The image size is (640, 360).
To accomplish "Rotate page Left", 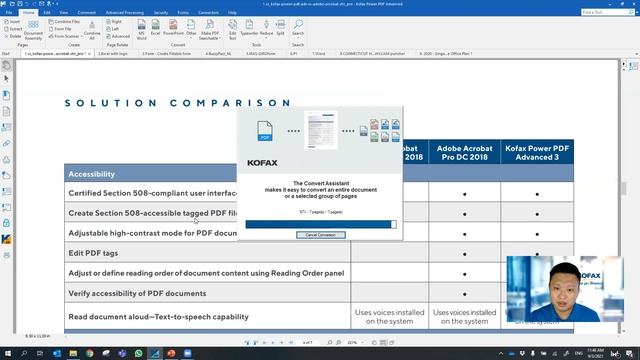I will tap(113, 29).
